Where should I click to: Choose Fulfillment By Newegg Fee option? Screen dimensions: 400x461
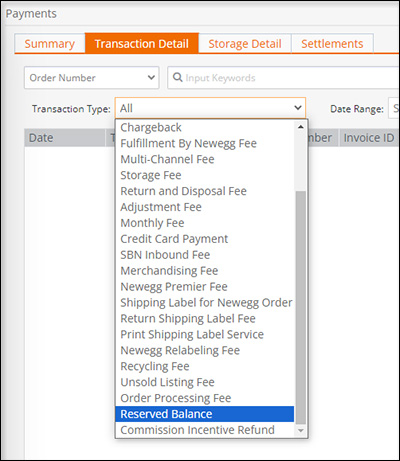[x=205, y=143]
